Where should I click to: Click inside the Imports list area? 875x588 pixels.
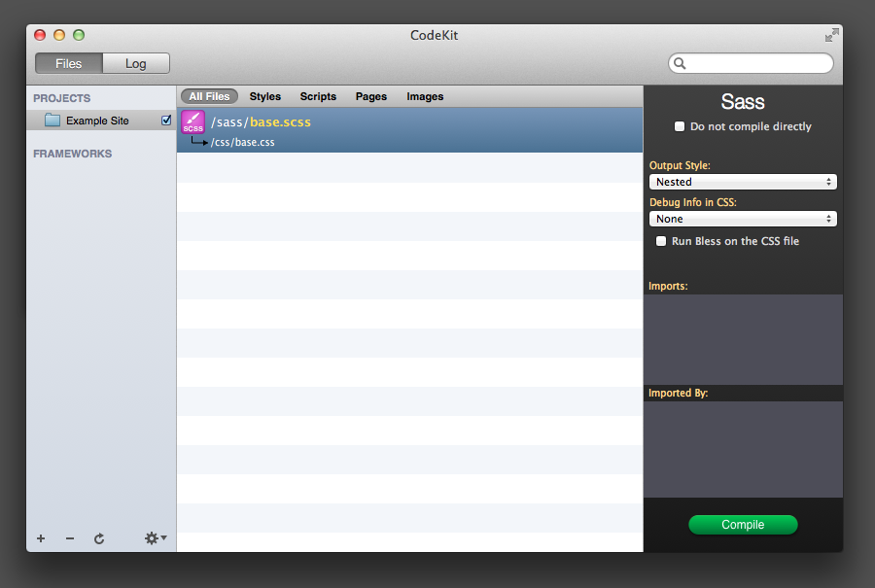pyautogui.click(x=743, y=339)
